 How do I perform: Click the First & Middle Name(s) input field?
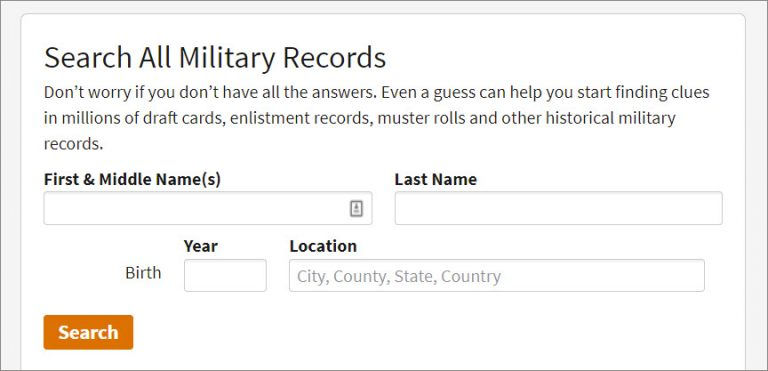pos(208,208)
